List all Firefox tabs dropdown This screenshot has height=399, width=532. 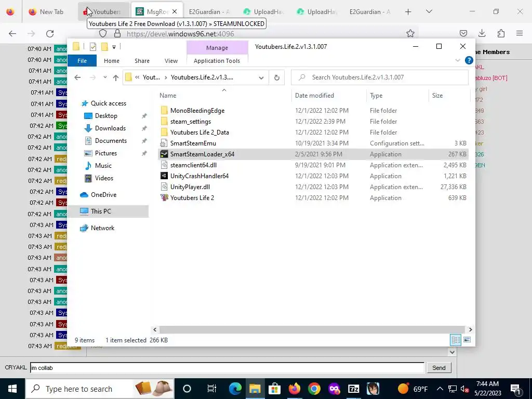coord(429,11)
